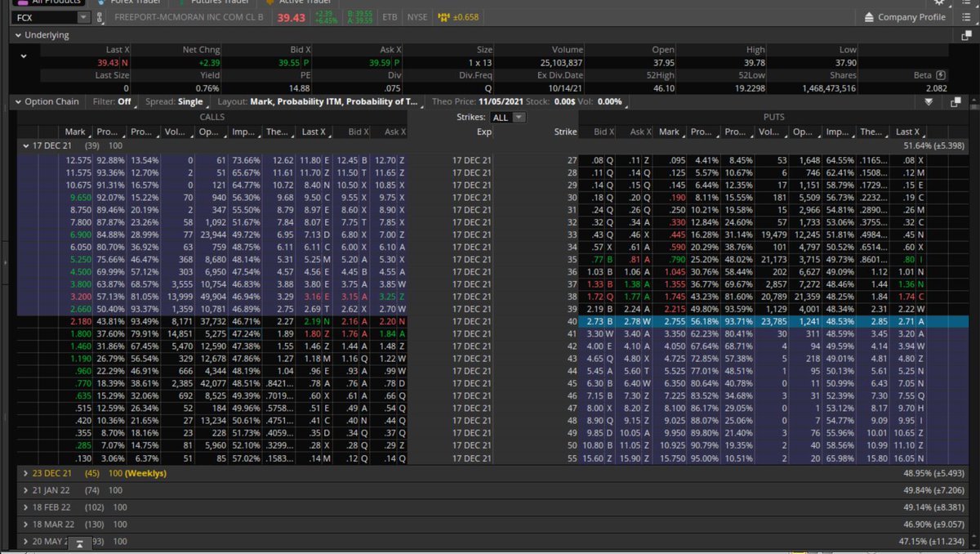Click the yellow sentiment icon showing ±0.658
This screenshot has height=554, width=980.
[459, 17]
